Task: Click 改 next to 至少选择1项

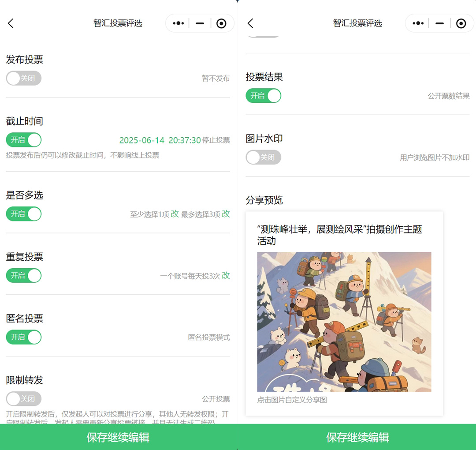Action: click(175, 214)
